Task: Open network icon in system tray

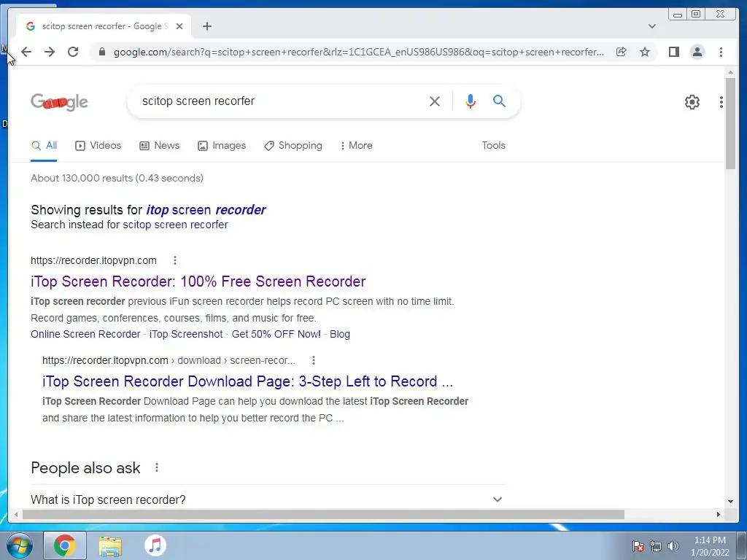Action: 656,546
